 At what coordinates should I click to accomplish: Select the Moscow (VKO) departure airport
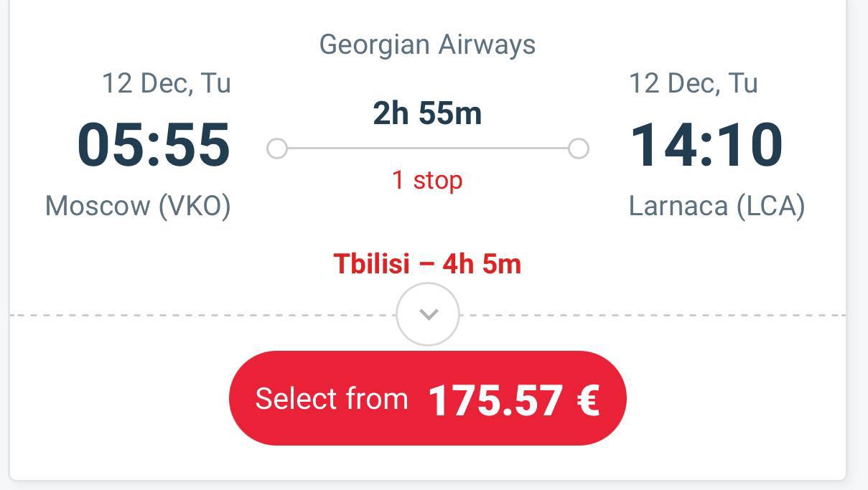138,207
